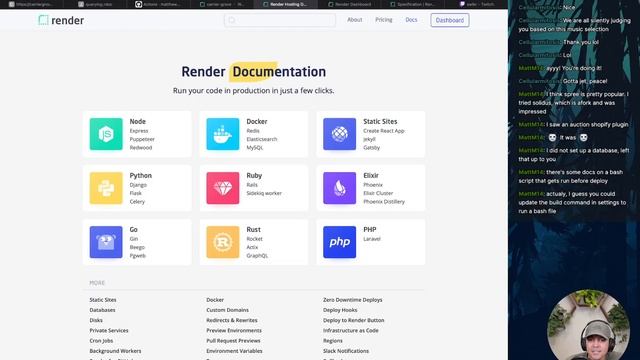
Task: Open the PHP logo icon
Action: [x=340, y=242]
